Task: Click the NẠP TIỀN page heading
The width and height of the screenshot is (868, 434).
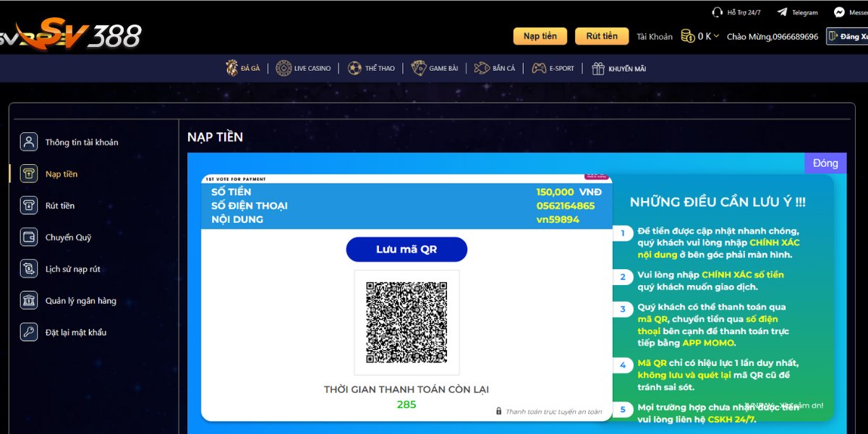Action: coord(215,137)
